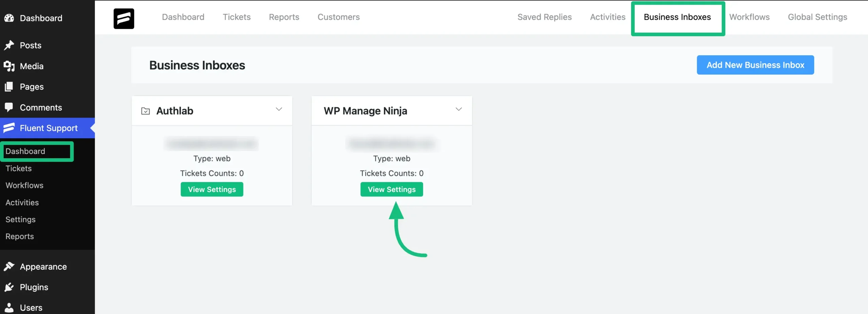Click the Posts pushpin icon
868x314 pixels.
(x=9, y=45)
